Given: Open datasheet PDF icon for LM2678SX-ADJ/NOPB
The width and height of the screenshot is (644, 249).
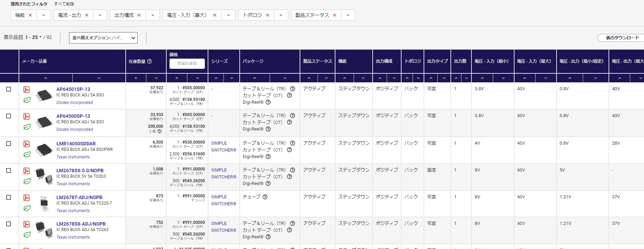Looking at the screenshot, I should coord(27,224).
